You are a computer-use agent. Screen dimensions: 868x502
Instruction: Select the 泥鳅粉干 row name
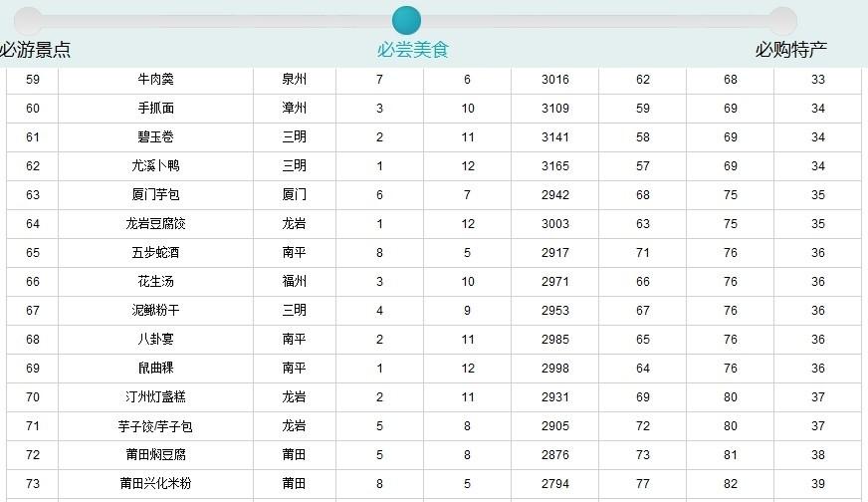click(x=155, y=311)
